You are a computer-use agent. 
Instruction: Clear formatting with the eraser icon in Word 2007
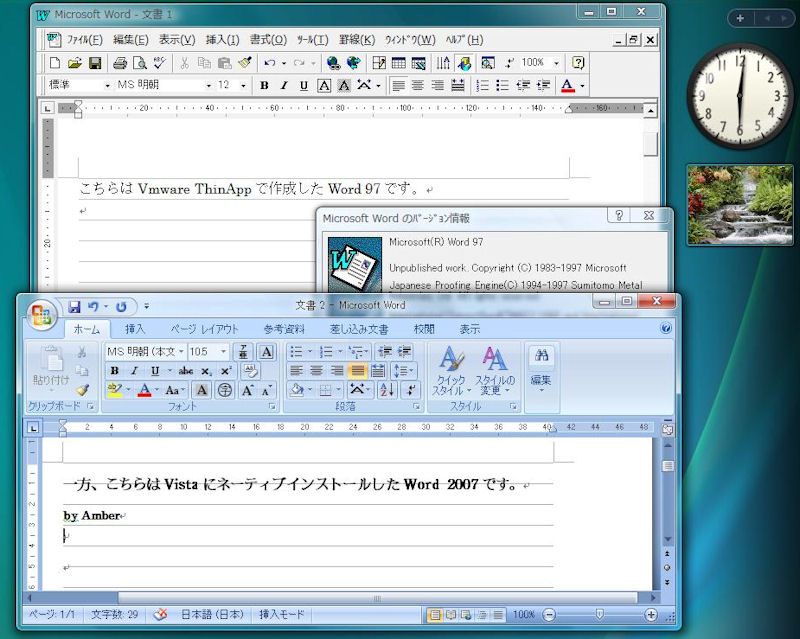tap(251, 371)
